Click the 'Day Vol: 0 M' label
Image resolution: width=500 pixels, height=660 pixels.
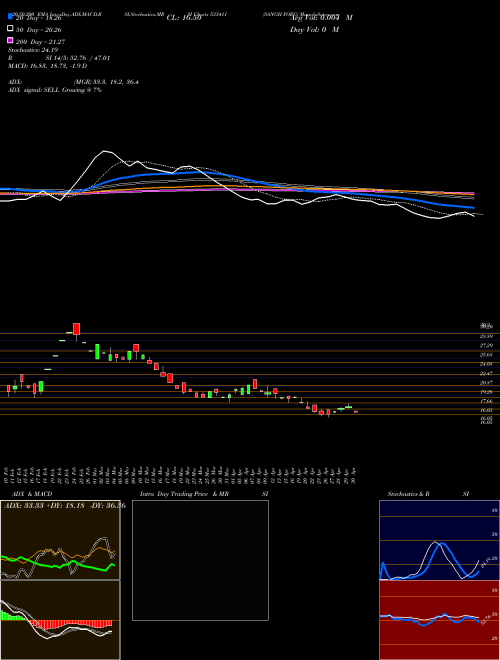pyautogui.click(x=314, y=30)
